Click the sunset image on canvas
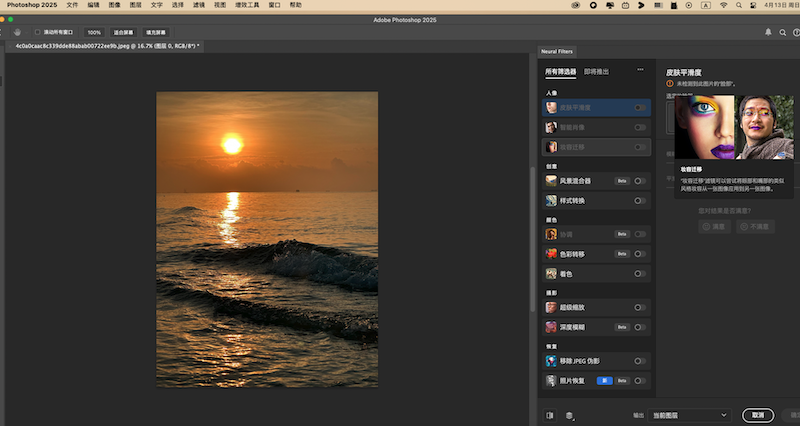Viewport: 800px width, 426px height. [x=267, y=240]
